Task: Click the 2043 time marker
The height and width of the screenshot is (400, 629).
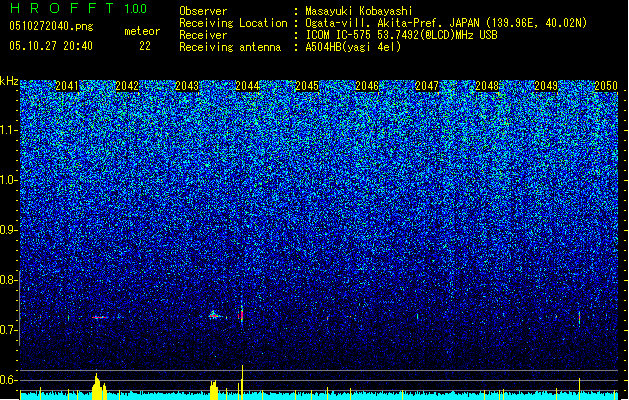Action: pos(187,86)
